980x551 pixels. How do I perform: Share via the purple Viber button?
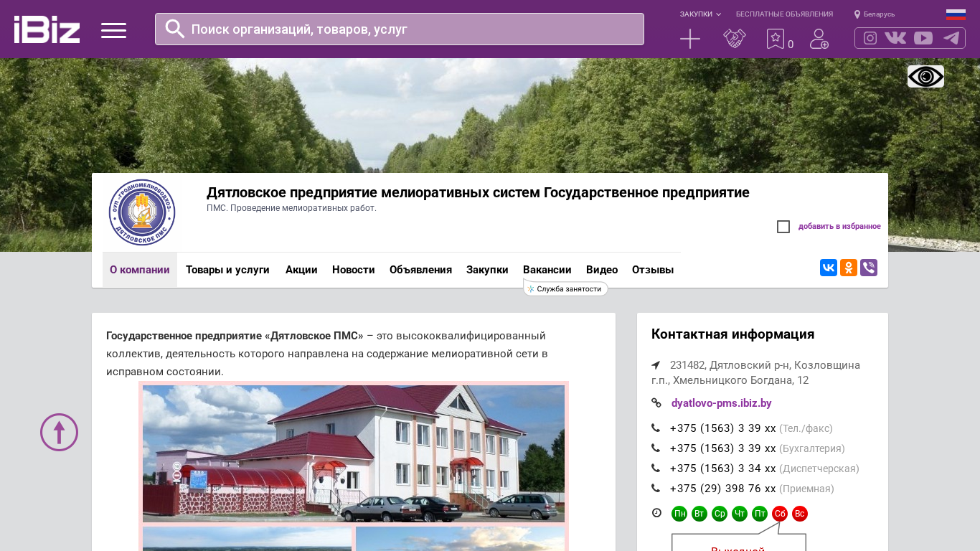pos(869,268)
